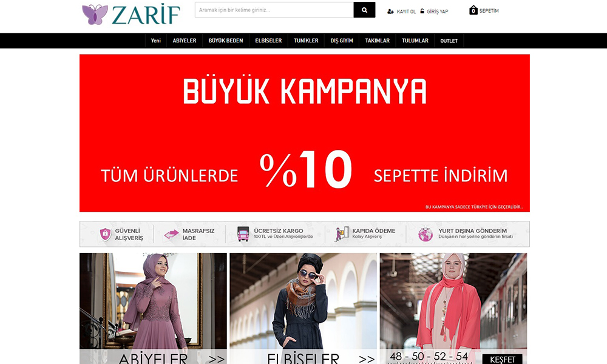Click the Yurt Dışına Gönderim globe icon
The height and width of the screenshot is (364, 607).
[x=426, y=234]
